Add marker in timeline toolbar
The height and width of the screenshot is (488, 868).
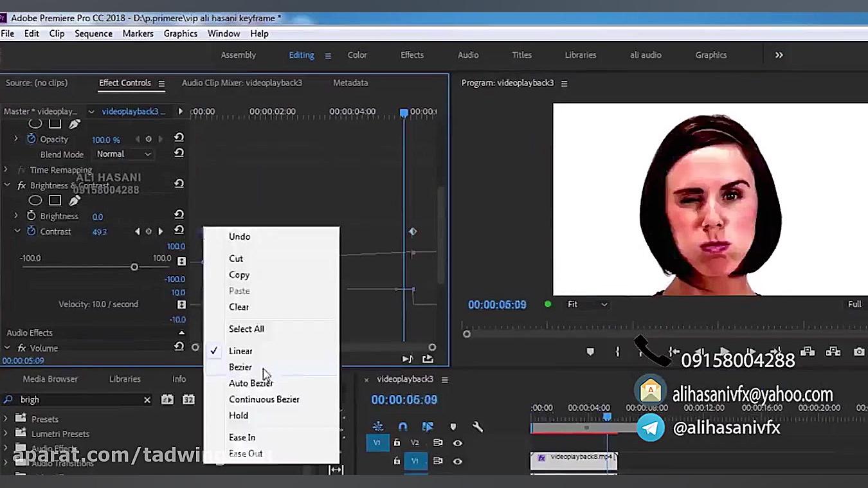453,426
